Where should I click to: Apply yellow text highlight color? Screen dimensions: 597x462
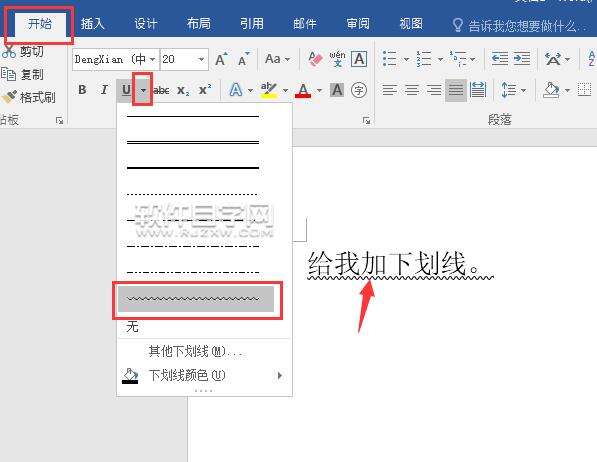pyautogui.click(x=269, y=90)
